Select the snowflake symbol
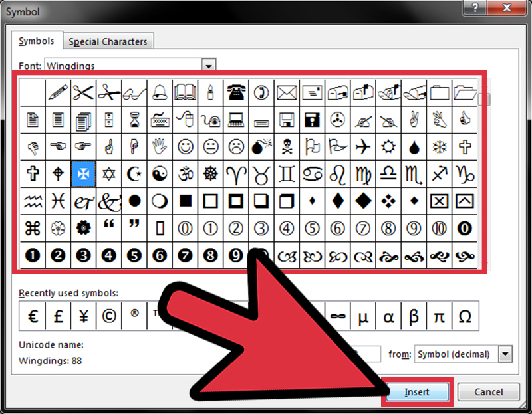 coord(440,147)
